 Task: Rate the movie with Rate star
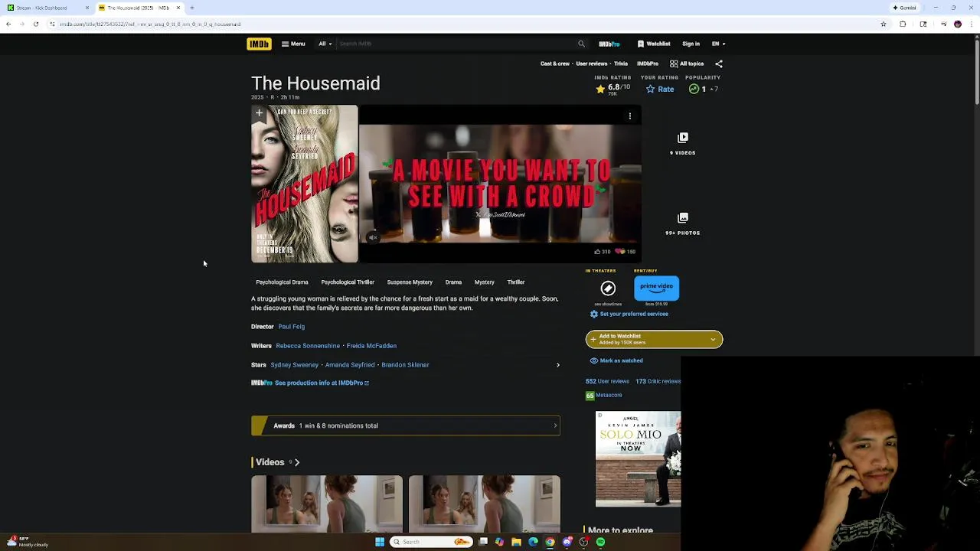659,89
